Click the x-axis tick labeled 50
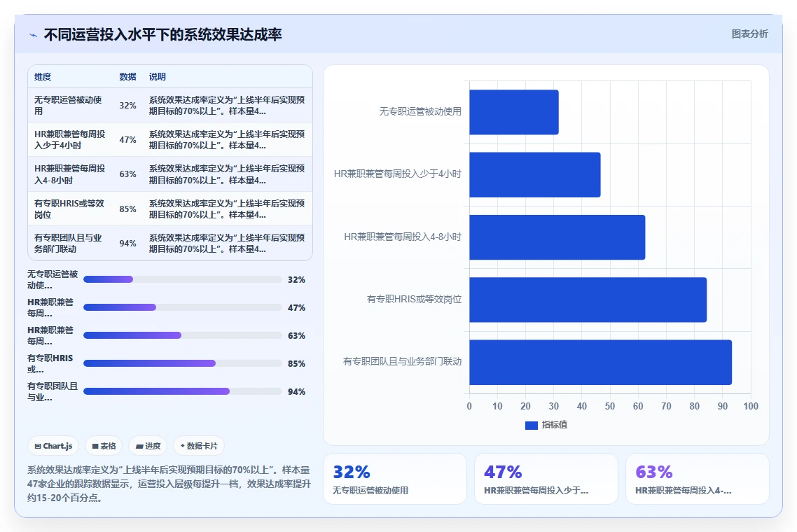Viewport: 797px width, 532px height. (x=610, y=406)
